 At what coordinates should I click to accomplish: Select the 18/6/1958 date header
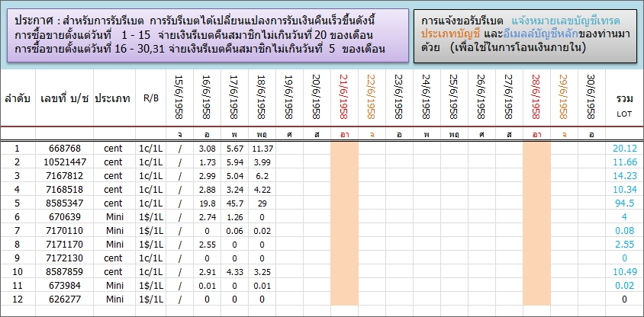click(262, 98)
